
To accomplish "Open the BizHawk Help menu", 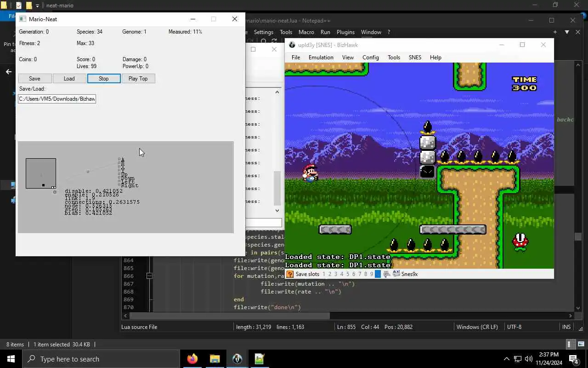I will coord(435,57).
